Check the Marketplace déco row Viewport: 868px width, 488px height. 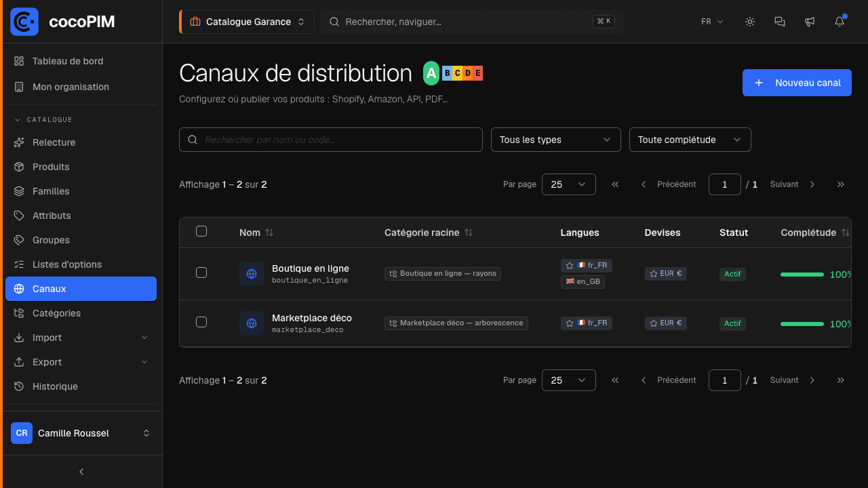201,322
